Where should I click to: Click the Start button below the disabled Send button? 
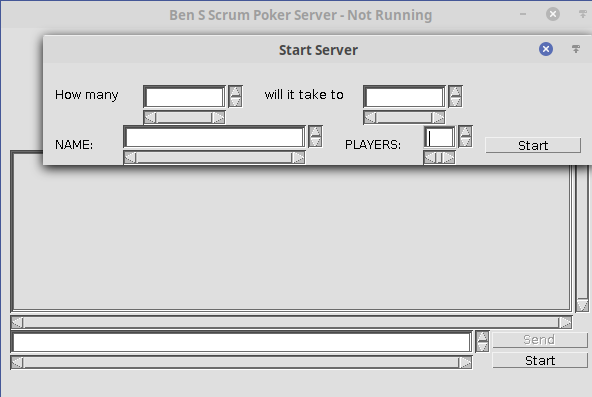540,360
